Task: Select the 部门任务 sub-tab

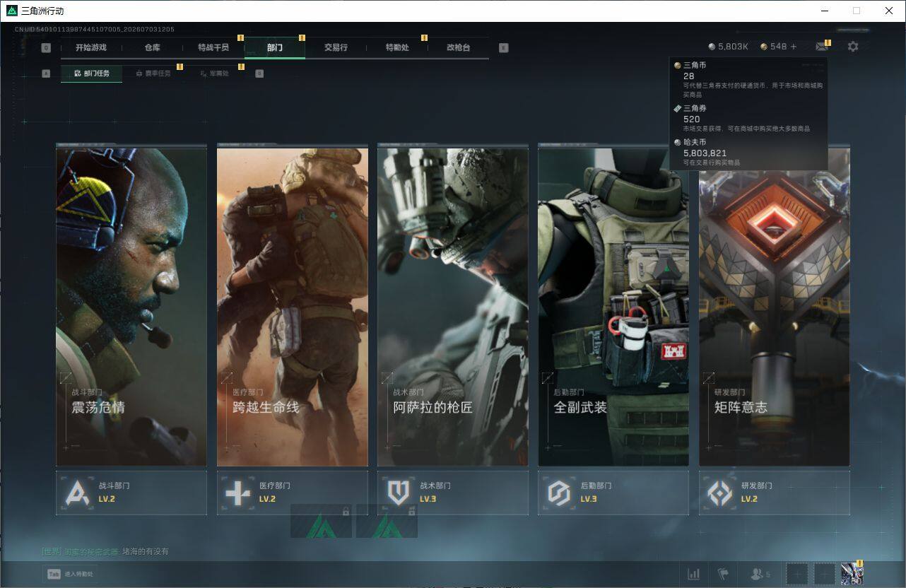Action: pos(91,73)
